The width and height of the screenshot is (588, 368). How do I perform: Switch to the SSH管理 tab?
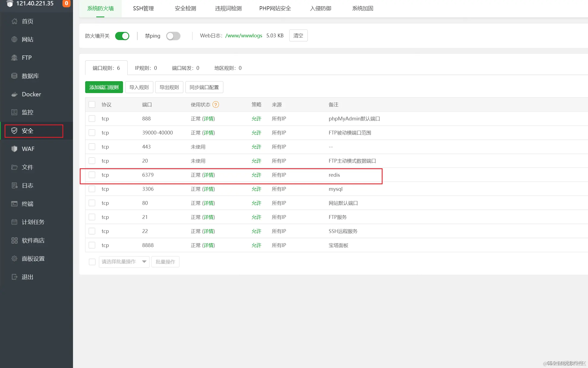click(x=143, y=8)
